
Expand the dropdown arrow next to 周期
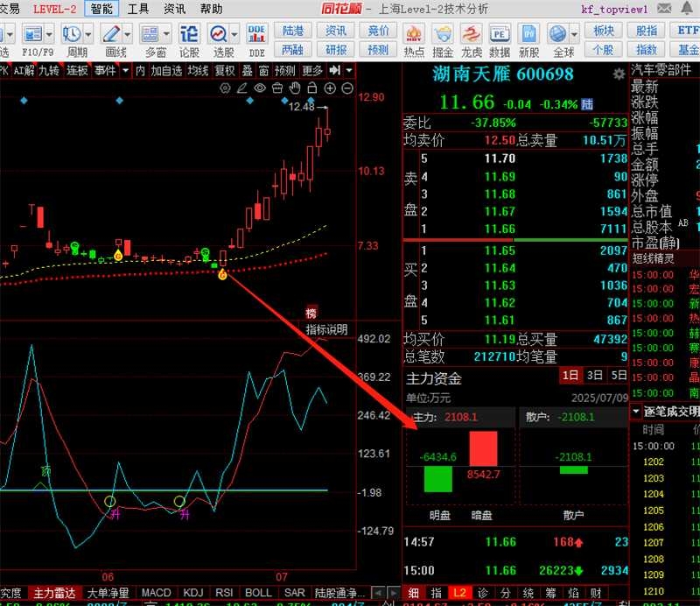click(88, 34)
